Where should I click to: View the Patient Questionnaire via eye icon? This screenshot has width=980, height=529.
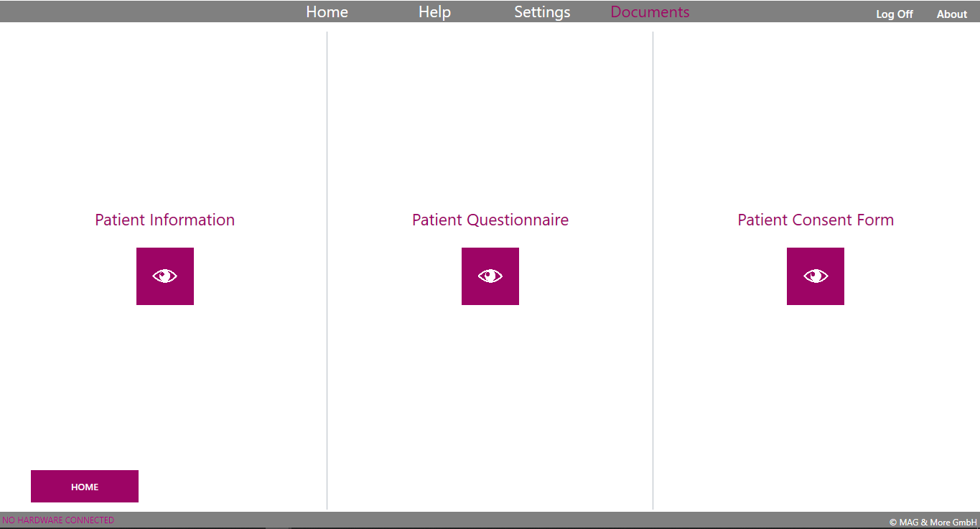click(x=490, y=276)
